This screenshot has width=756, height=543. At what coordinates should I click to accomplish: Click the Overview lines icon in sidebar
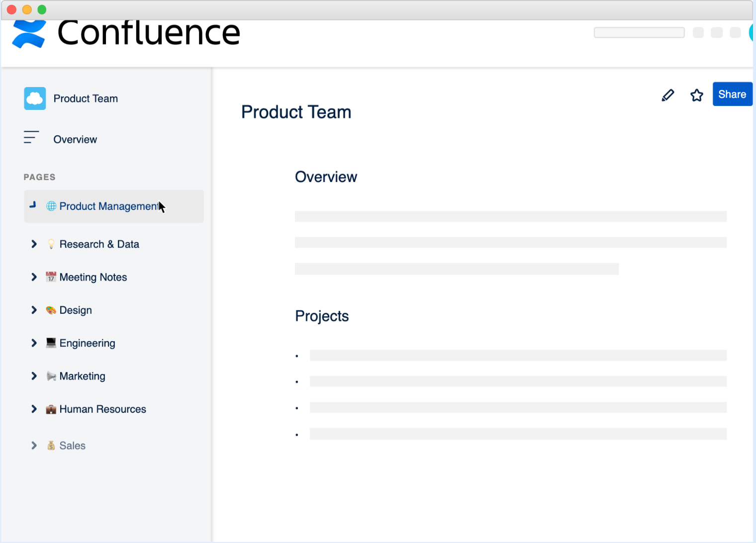(x=31, y=137)
